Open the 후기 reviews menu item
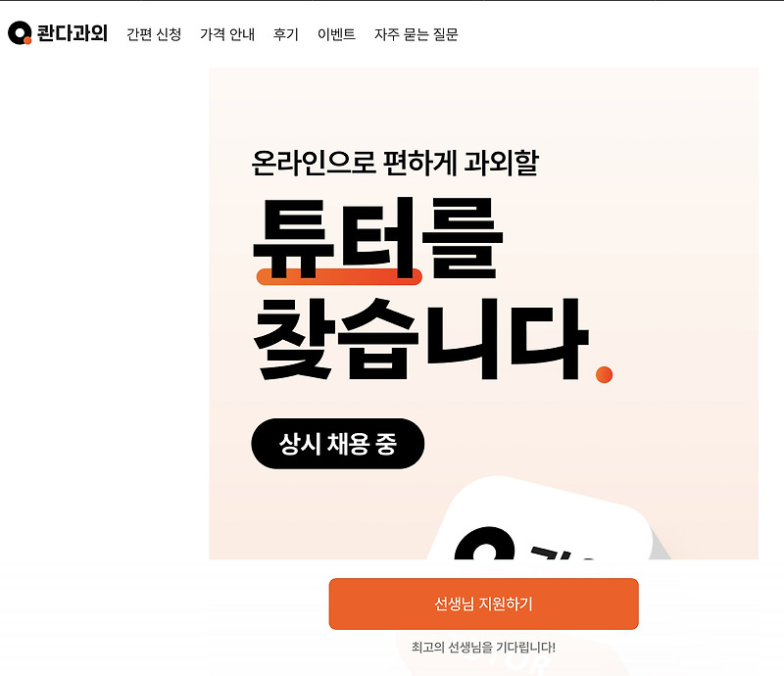The width and height of the screenshot is (784, 676). click(x=285, y=34)
